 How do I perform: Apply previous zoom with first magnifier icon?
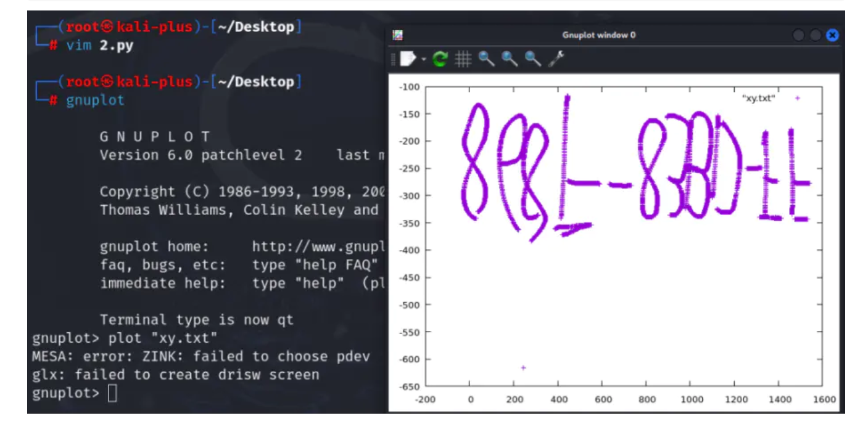[x=486, y=59]
